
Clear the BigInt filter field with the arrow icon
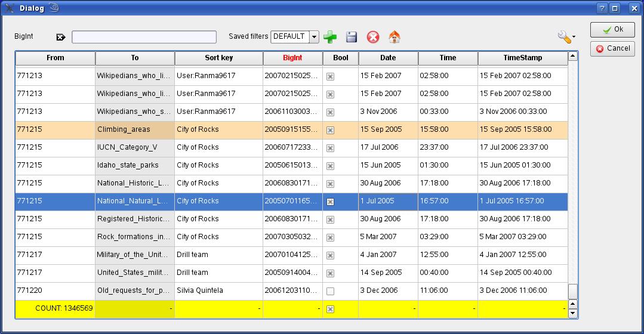click(61, 38)
